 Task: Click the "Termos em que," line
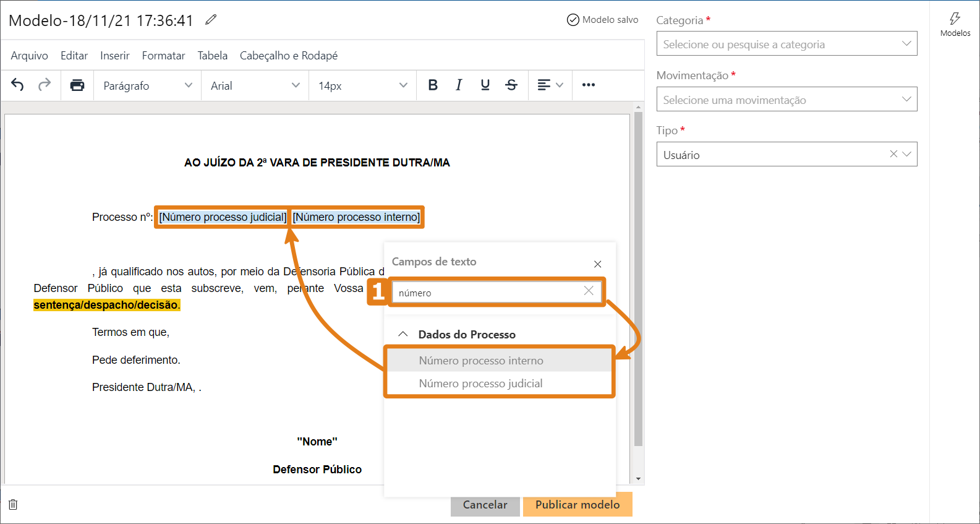pyautogui.click(x=130, y=332)
